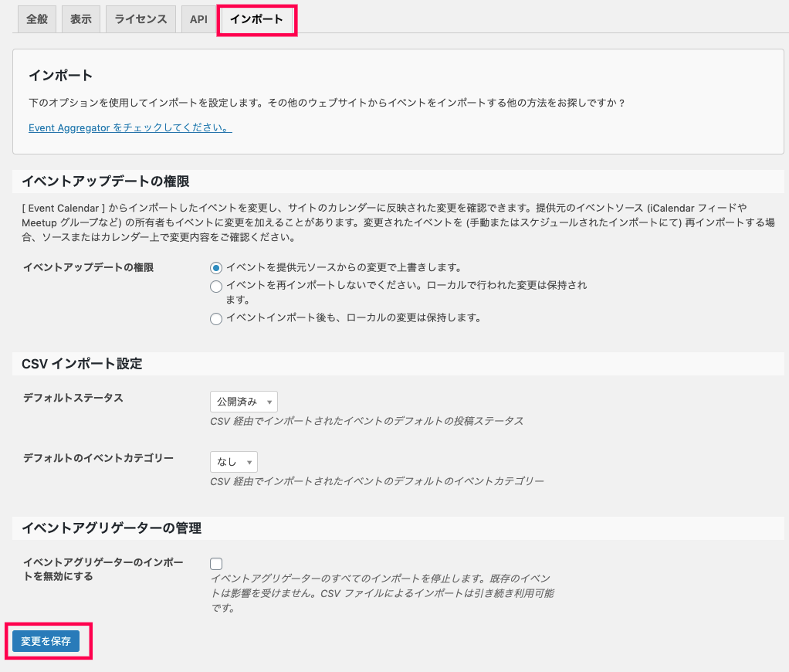
Task: Click the CSV インポート設定 section heading
Action: (82, 364)
